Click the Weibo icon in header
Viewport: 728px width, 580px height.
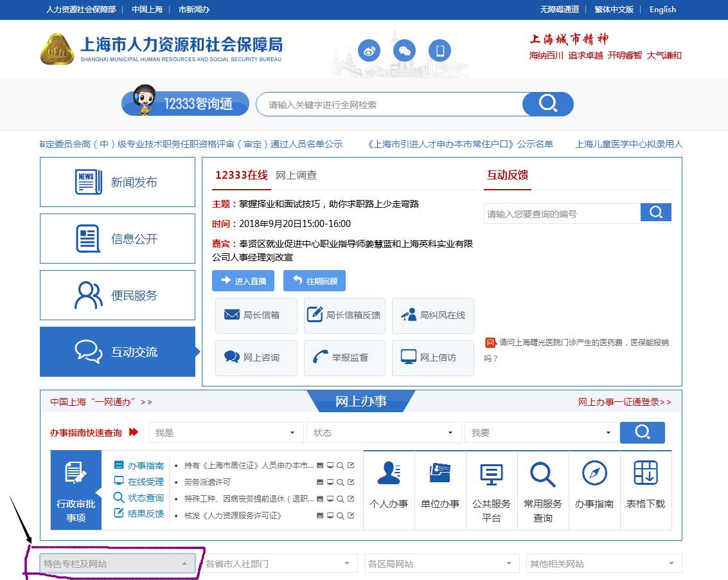[369, 50]
